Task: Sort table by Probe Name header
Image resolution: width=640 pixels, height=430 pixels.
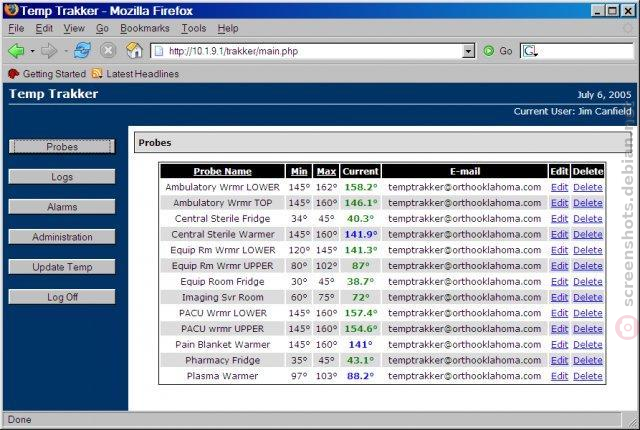Action: pyautogui.click(x=222, y=171)
